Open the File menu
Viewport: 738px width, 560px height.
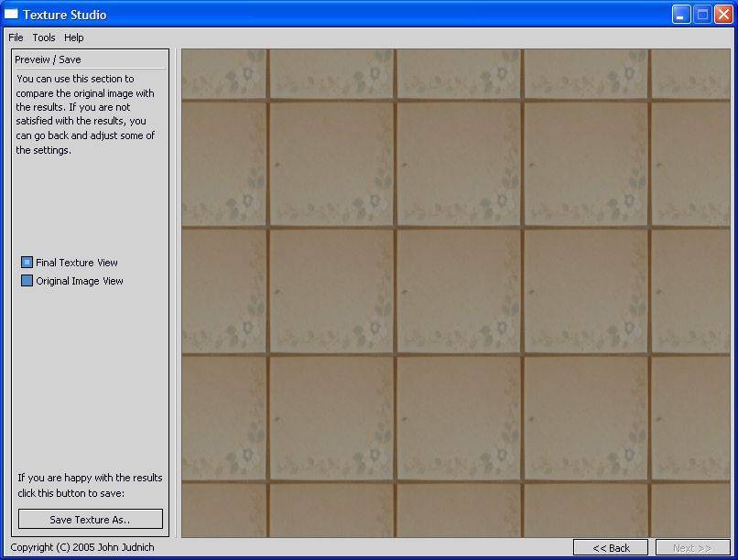(15, 38)
